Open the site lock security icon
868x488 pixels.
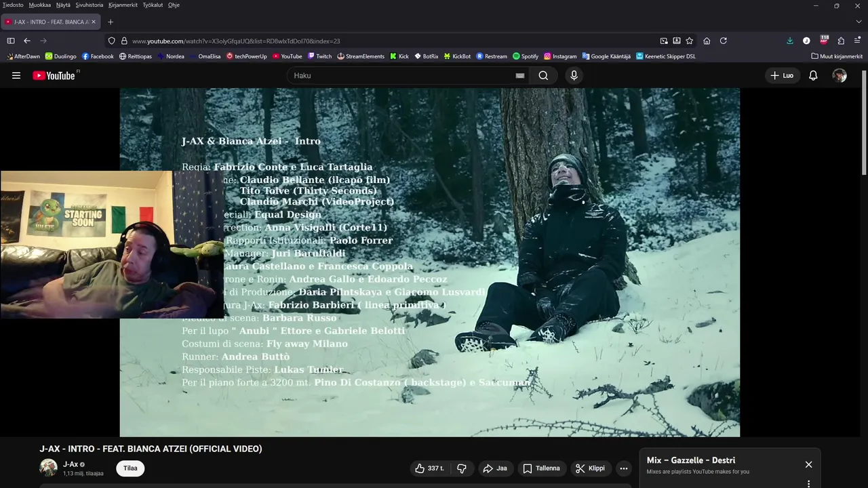[x=124, y=41]
